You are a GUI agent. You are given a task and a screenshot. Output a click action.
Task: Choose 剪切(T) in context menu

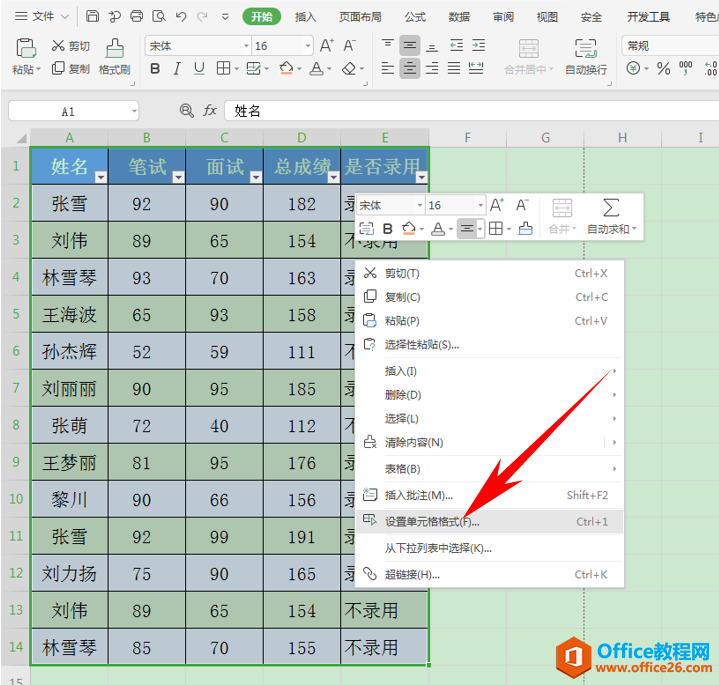click(489, 273)
